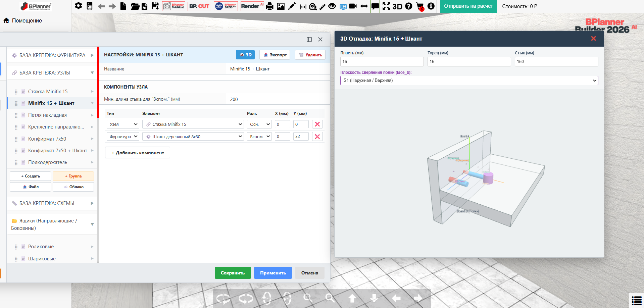Click the Отмена button
Viewport: 644px width, 308px height.
[310, 273]
